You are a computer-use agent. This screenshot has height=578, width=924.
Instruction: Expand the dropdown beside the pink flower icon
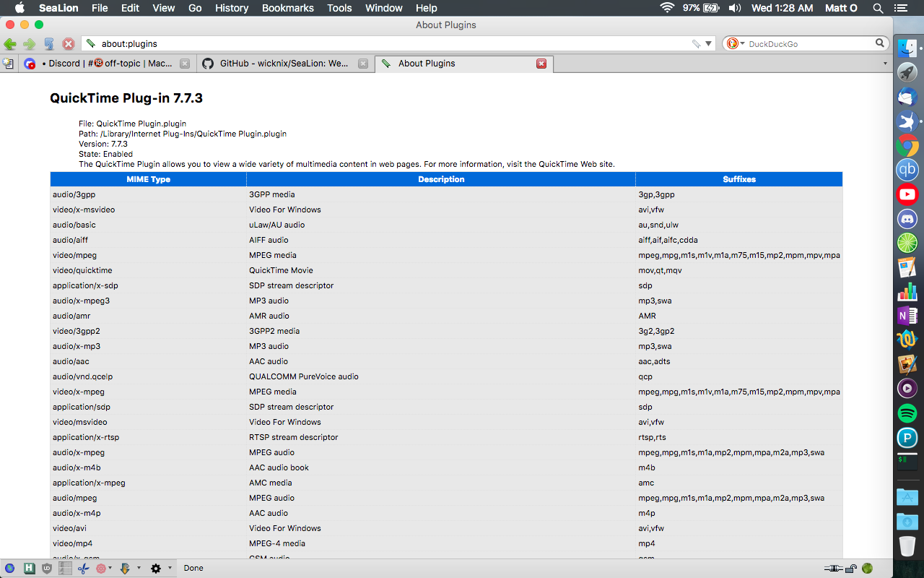point(110,569)
